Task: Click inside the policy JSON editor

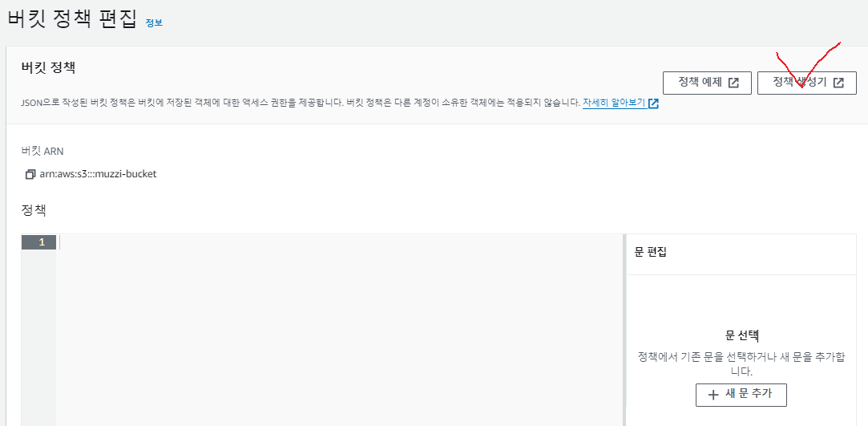Action: coord(339,330)
